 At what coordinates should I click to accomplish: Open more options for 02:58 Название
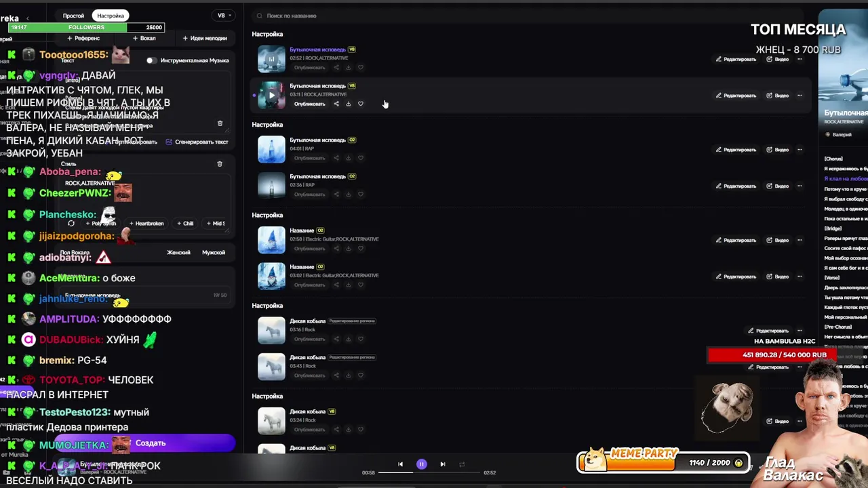click(800, 240)
